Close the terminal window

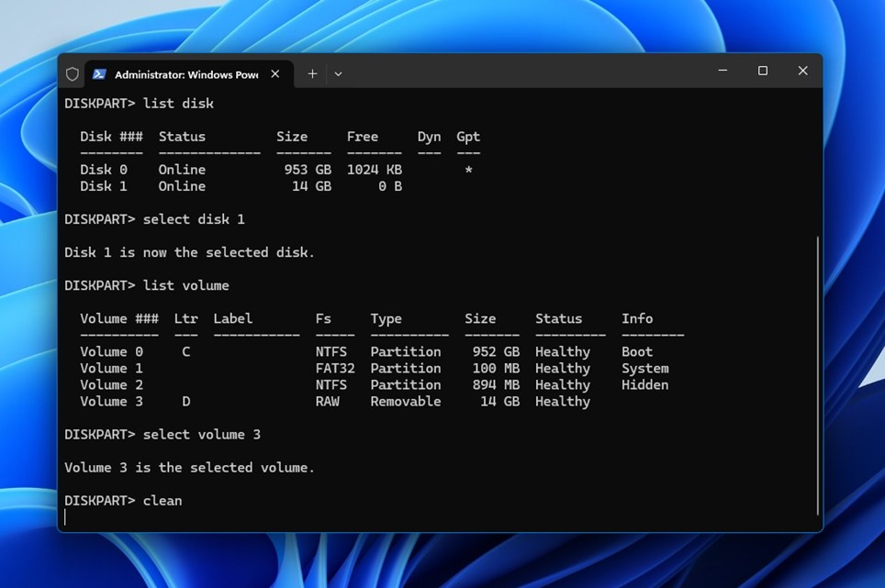(x=802, y=71)
